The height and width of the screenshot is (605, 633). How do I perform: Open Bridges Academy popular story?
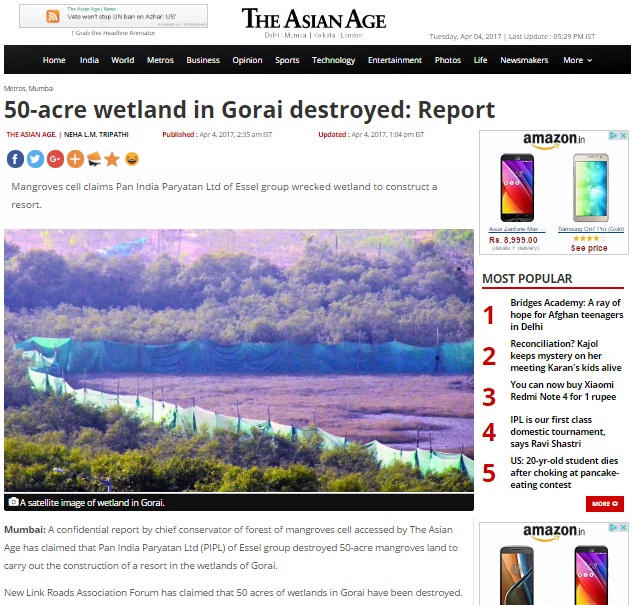pyautogui.click(x=566, y=314)
